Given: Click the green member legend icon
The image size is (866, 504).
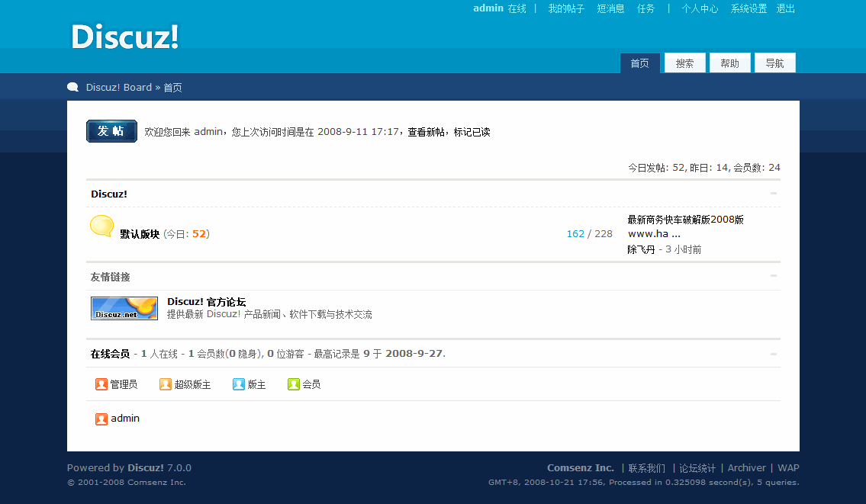Looking at the screenshot, I should [294, 384].
